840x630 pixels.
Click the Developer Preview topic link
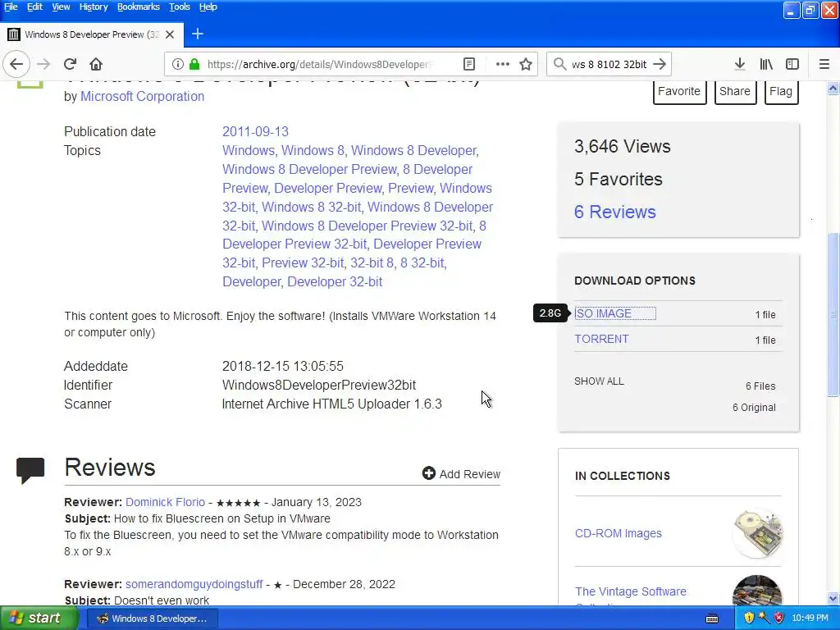pyautogui.click(x=328, y=189)
